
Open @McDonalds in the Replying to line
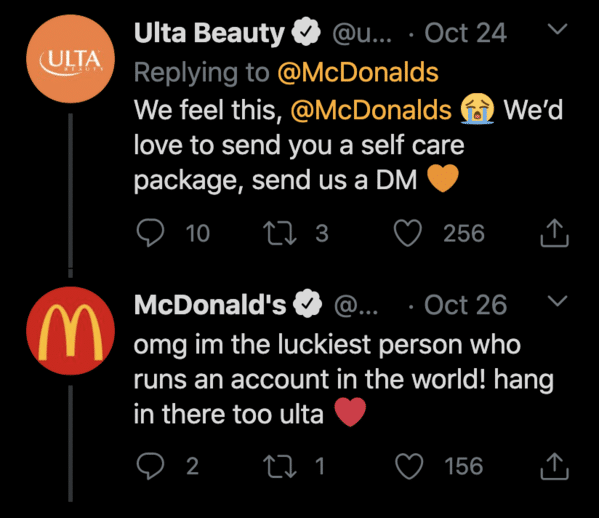point(358,72)
